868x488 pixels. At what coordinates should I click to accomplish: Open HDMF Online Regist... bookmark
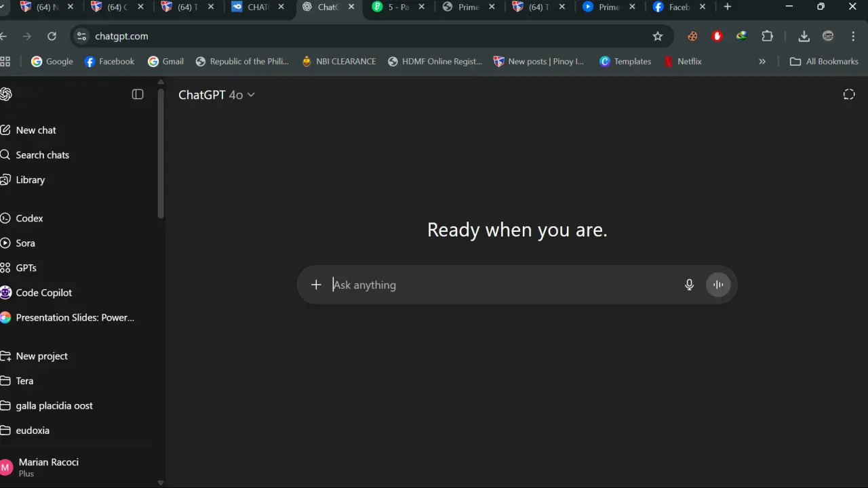point(435,61)
